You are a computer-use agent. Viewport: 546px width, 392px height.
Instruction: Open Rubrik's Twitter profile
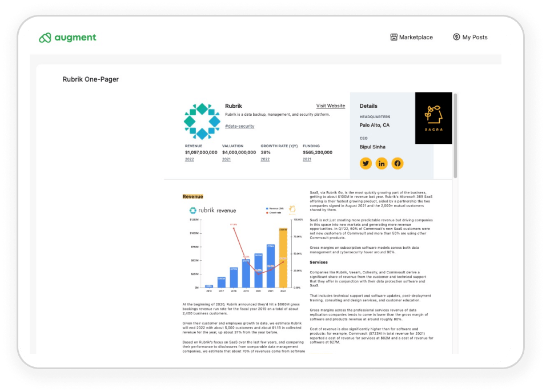[366, 164]
